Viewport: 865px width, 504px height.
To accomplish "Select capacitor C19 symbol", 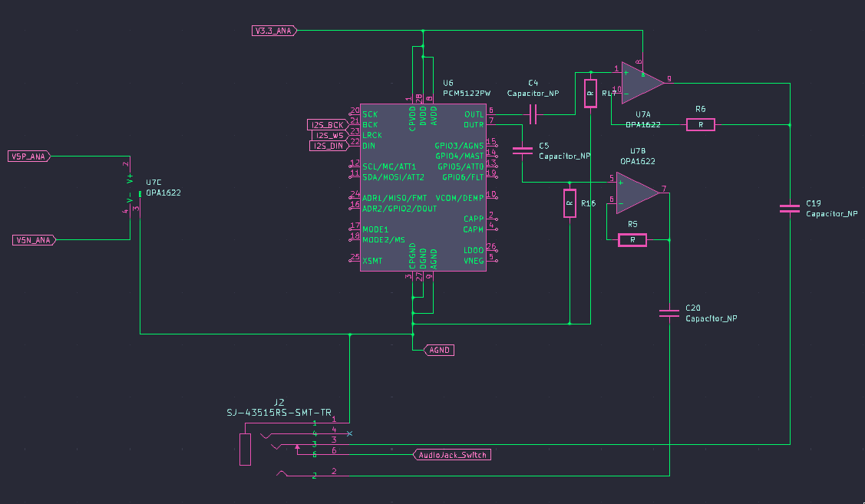I will tap(790, 209).
